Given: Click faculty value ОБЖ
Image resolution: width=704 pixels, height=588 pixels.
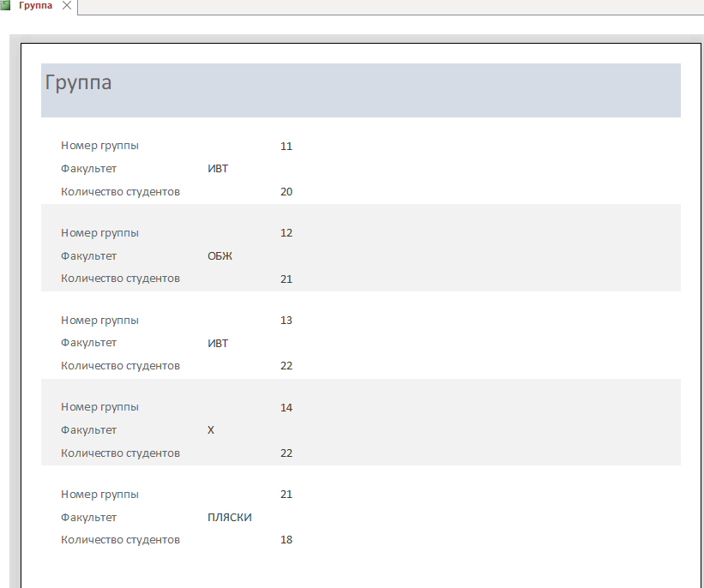Looking at the screenshot, I should [220, 255].
